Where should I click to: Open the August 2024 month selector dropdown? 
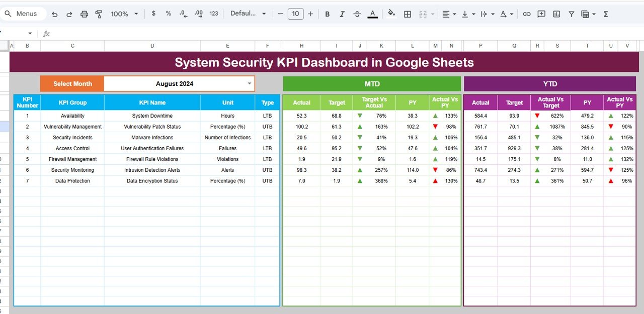(x=249, y=83)
